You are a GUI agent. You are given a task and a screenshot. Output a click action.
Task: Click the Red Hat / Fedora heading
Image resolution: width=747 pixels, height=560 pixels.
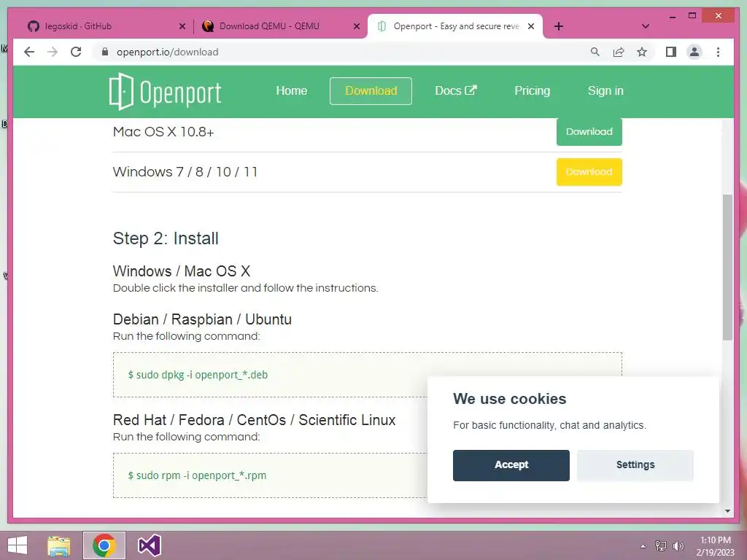(x=255, y=420)
